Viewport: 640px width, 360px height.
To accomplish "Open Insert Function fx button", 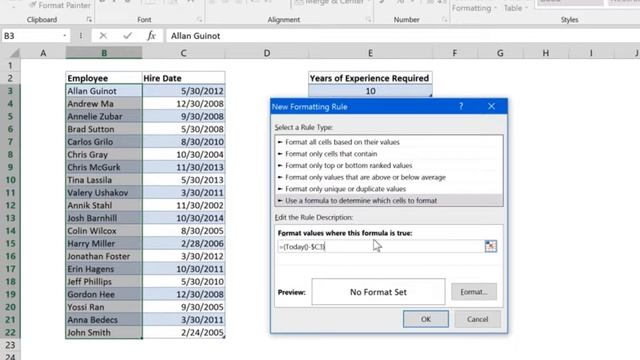I will pos(151,36).
